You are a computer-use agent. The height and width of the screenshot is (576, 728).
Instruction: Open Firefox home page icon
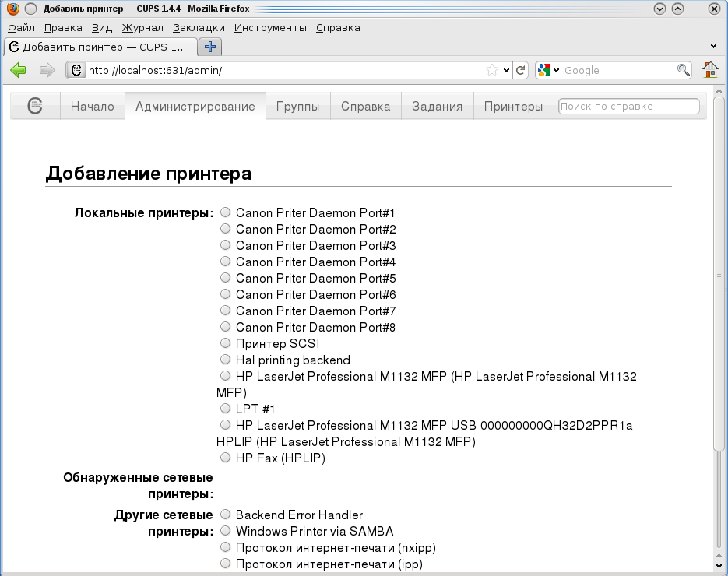pyautogui.click(x=710, y=70)
